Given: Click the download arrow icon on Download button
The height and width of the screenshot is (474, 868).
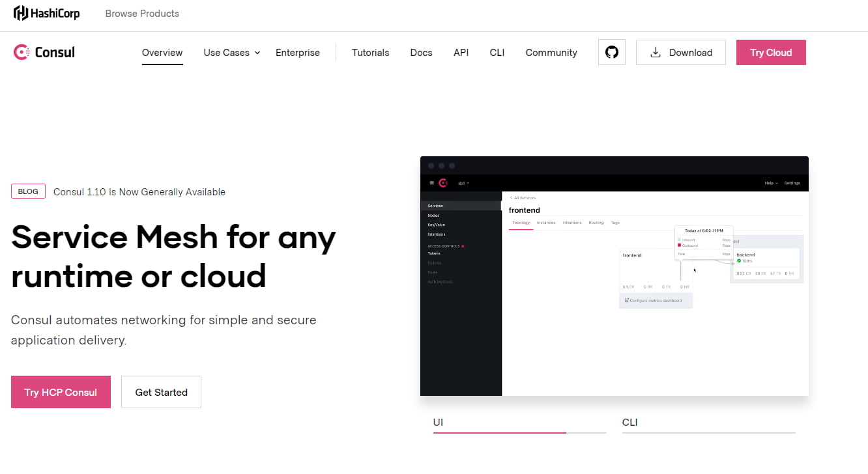Looking at the screenshot, I should (x=655, y=52).
